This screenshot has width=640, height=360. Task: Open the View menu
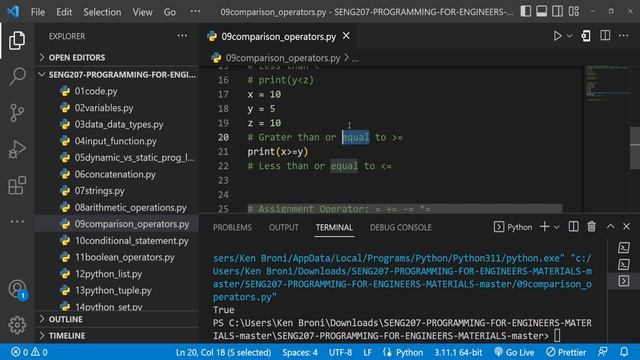tap(142, 12)
